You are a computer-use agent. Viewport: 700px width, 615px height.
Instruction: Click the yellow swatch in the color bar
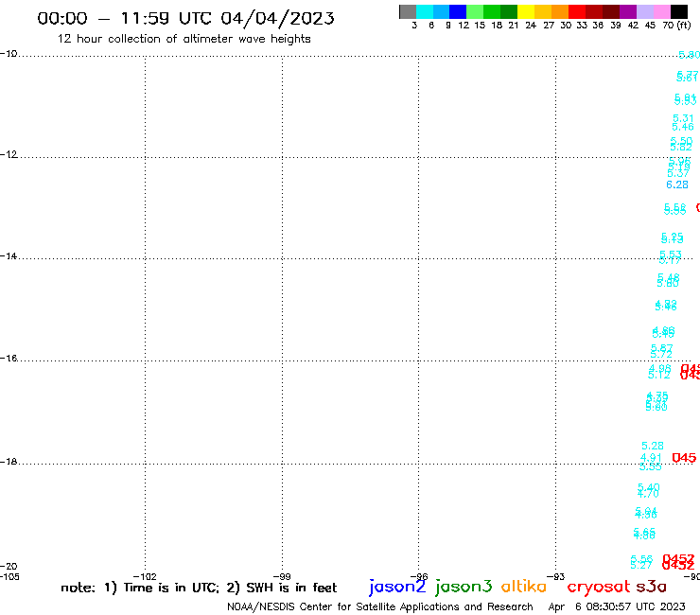coord(526,11)
